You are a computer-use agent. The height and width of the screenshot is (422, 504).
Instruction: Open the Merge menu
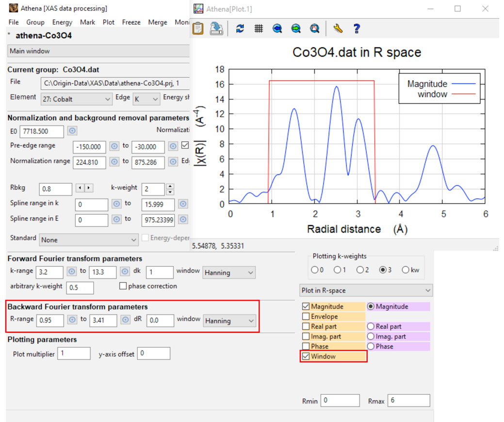point(158,22)
